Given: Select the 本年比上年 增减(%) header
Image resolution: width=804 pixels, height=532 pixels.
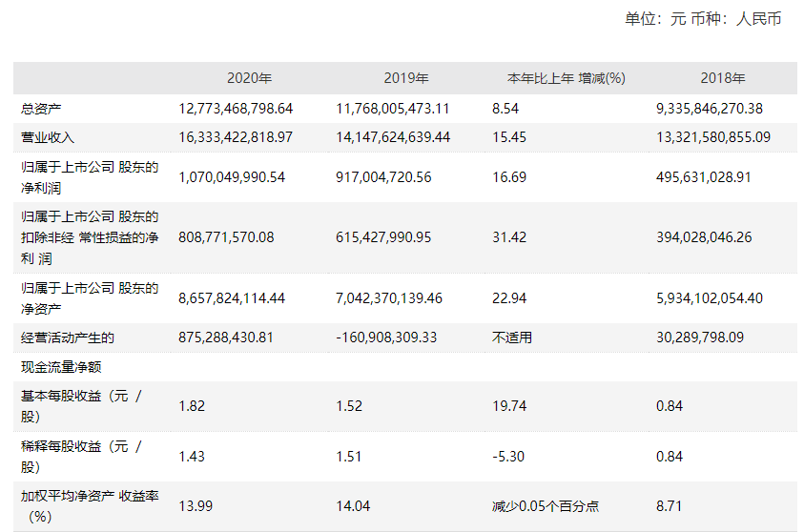Looking at the screenshot, I should tap(567, 78).
